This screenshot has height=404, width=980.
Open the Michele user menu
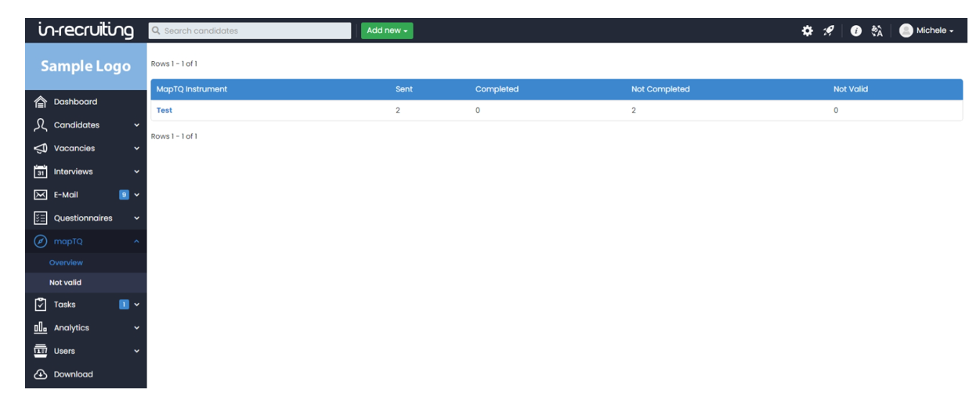pyautogui.click(x=927, y=31)
